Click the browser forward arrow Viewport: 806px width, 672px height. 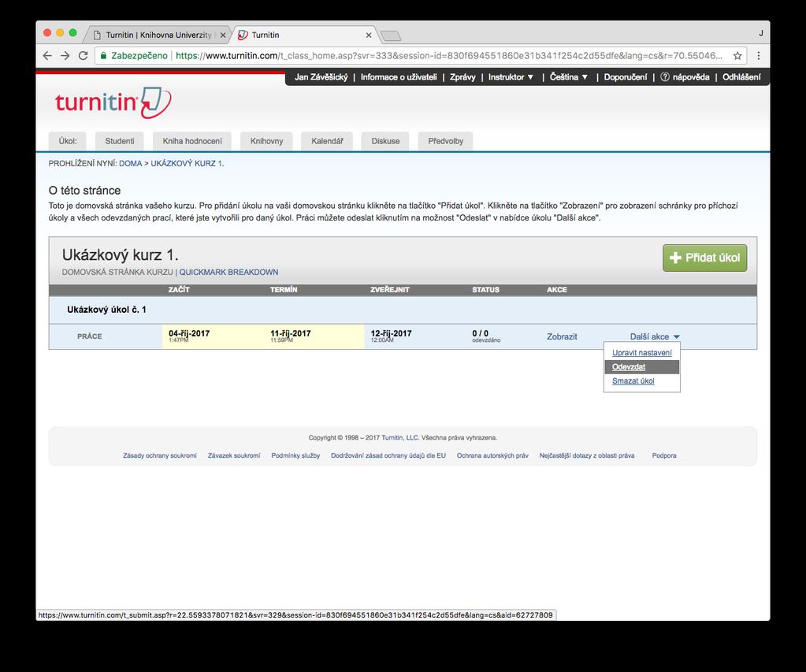[x=65, y=55]
